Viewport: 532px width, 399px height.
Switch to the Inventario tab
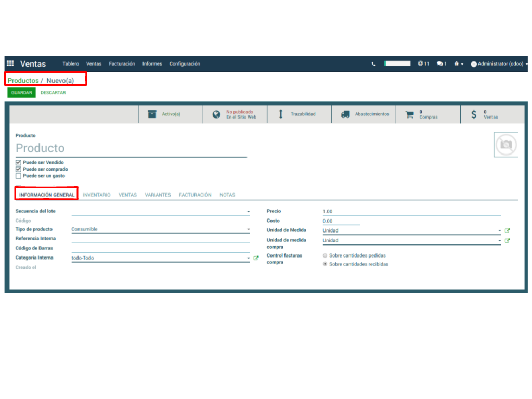96,195
